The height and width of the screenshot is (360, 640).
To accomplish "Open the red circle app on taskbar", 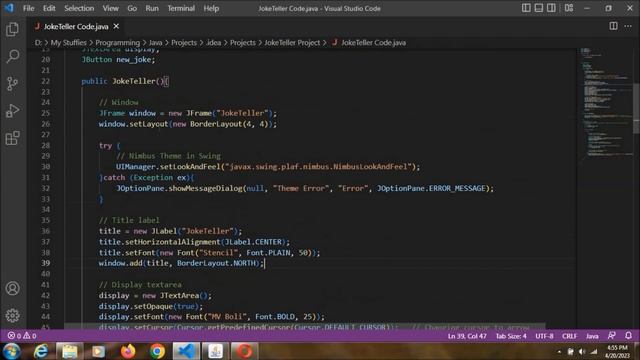I will click(244, 351).
